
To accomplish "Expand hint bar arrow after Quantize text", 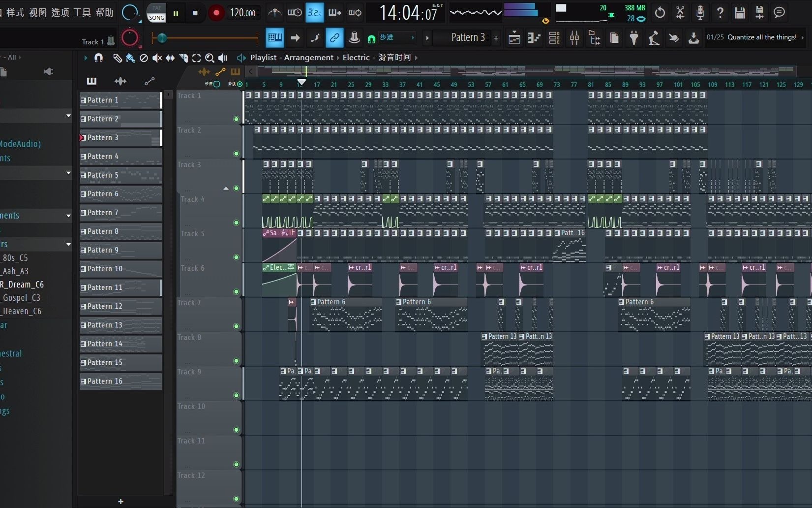I will tap(803, 37).
